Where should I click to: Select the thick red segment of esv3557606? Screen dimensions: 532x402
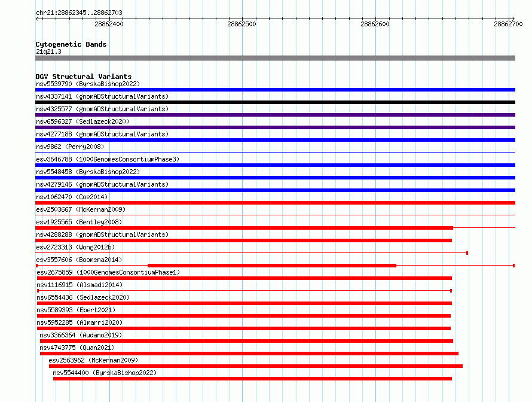point(272,266)
